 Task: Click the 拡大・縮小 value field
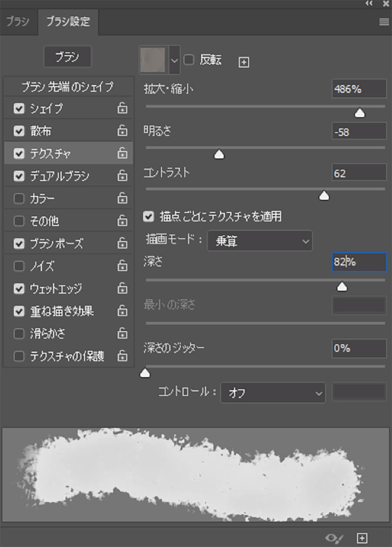[x=358, y=89]
